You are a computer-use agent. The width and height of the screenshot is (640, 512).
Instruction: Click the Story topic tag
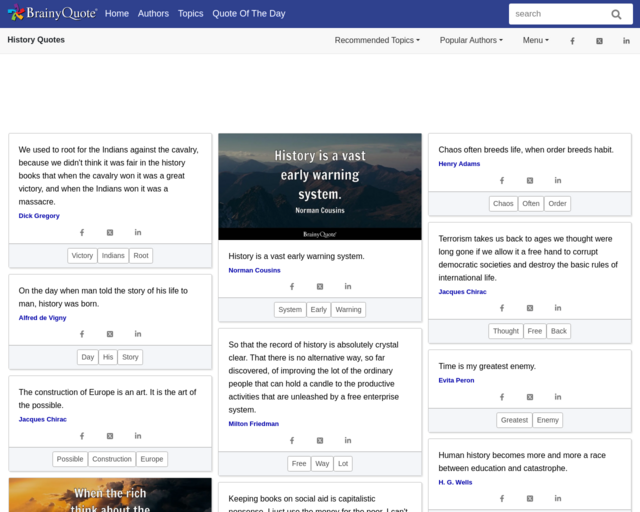pos(130,357)
